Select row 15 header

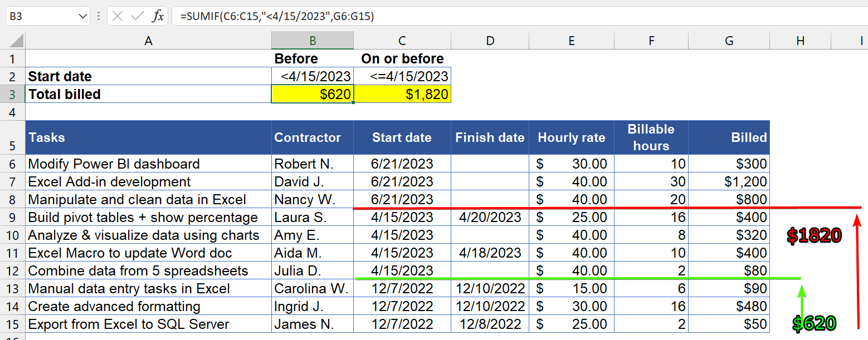[x=12, y=324]
